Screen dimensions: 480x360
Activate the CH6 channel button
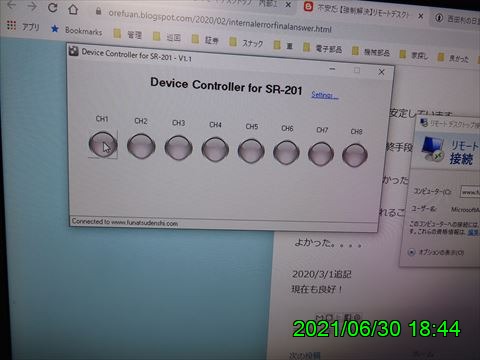286,152
